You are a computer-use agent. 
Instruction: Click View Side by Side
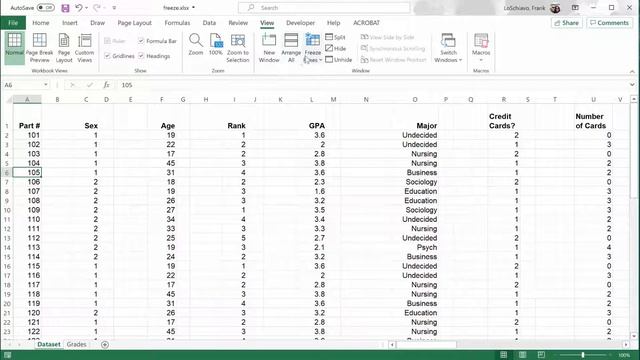[x=387, y=37]
